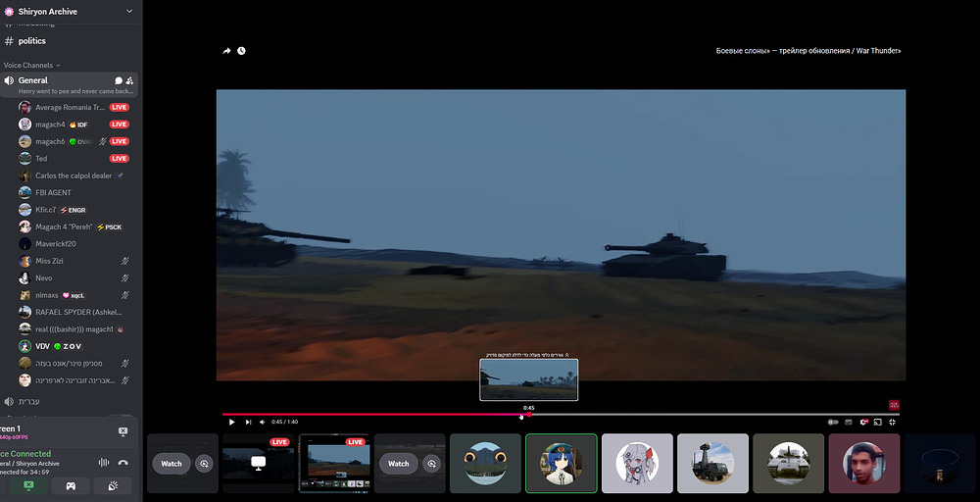Invite people to the General voice channel
This screenshot has width=980, height=502.
click(x=129, y=80)
